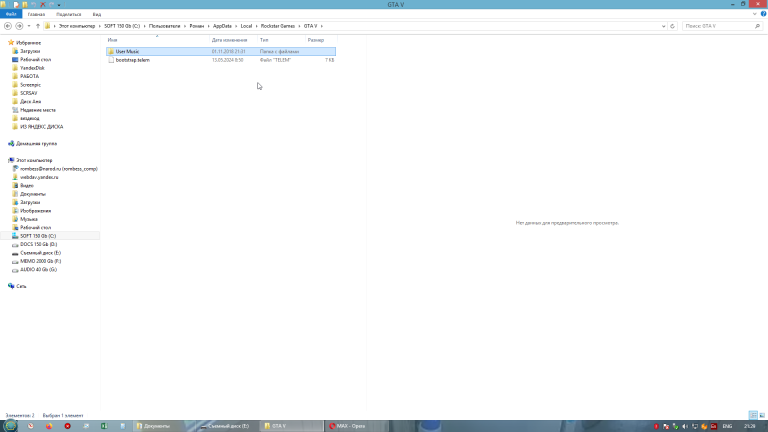Screen dimensions: 768x432
Task: Expand the ribbon with chevron
Action: pos(755,14)
